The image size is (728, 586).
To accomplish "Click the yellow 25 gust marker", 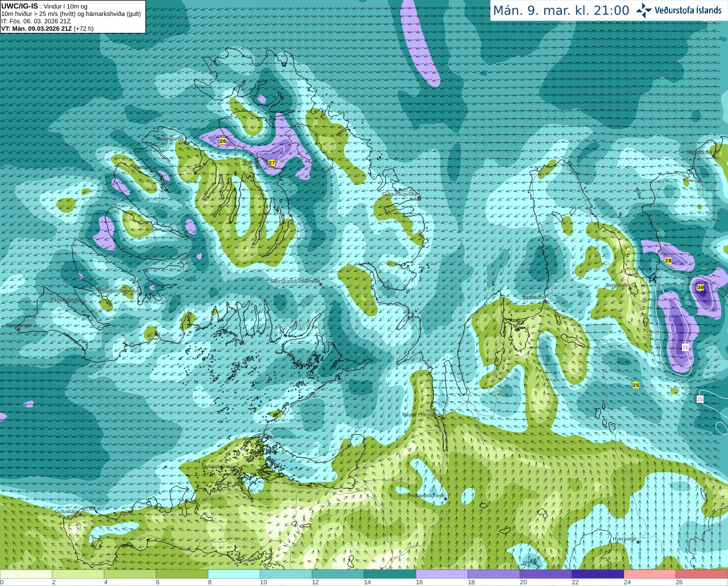I will (x=636, y=385).
